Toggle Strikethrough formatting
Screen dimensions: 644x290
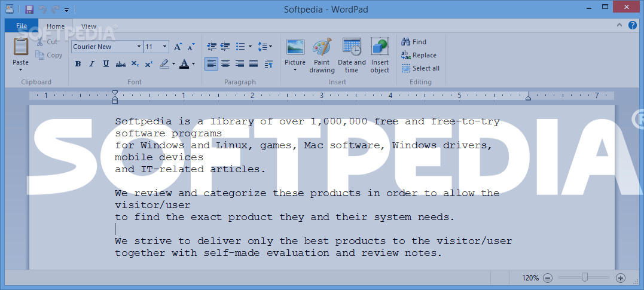coord(121,64)
